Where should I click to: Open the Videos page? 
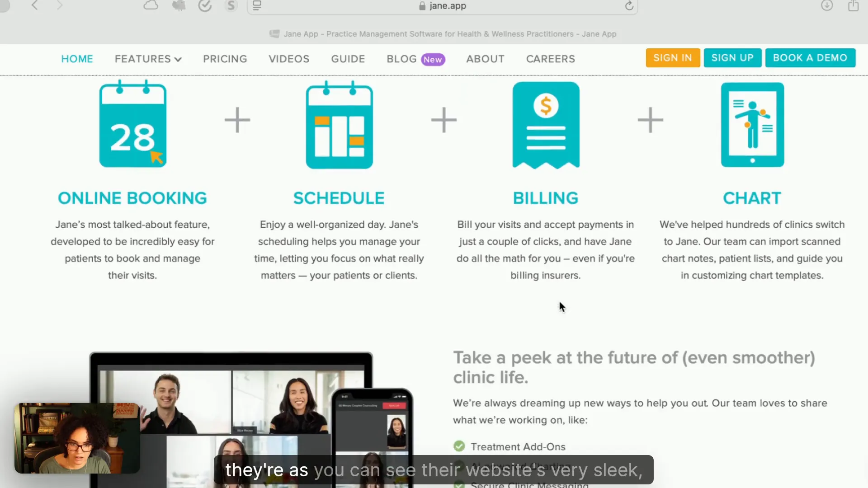[289, 59]
